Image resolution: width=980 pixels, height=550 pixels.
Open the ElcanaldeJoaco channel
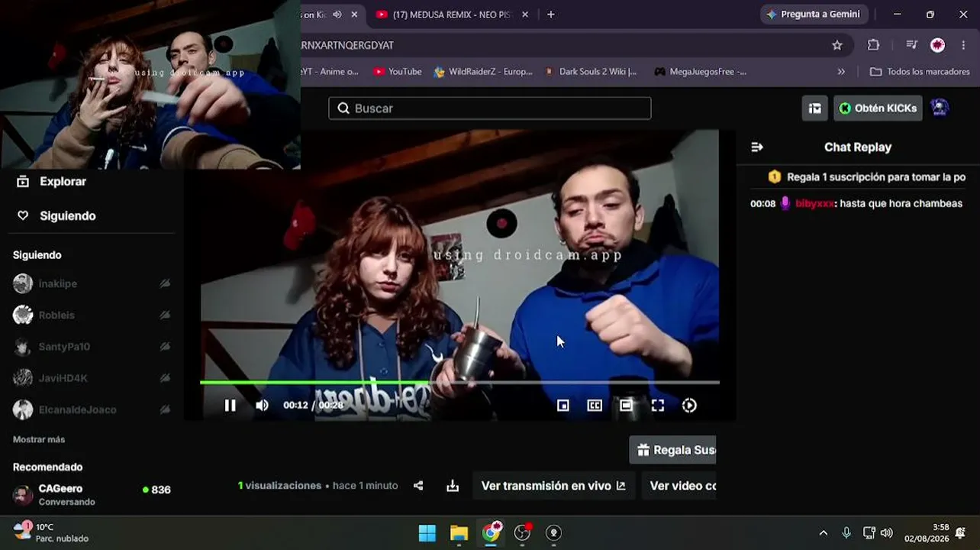click(92, 410)
